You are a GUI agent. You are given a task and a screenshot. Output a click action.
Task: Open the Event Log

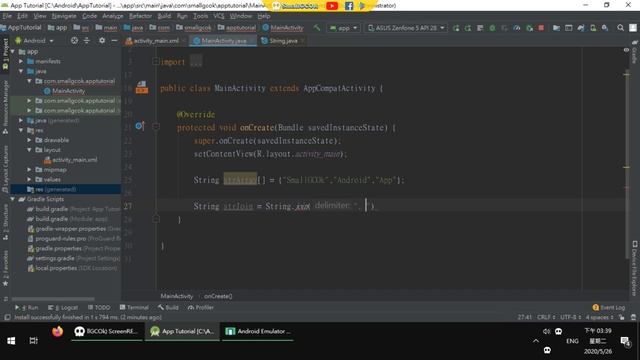(608, 307)
